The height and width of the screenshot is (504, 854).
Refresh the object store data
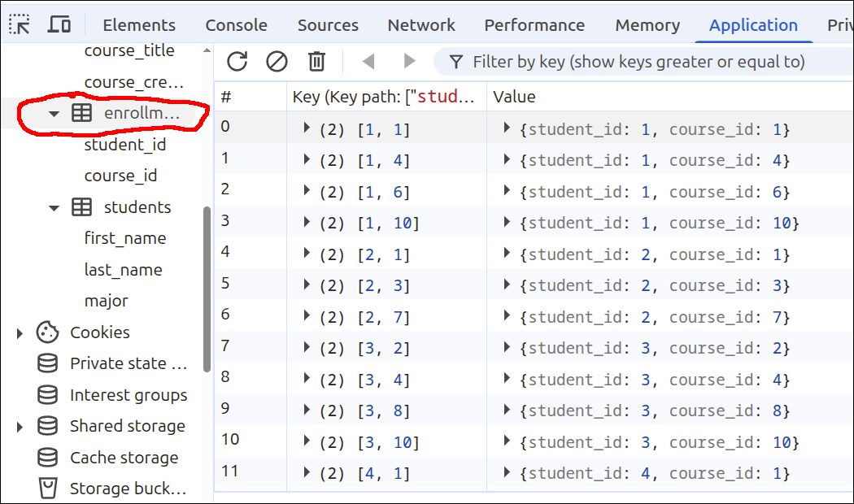(x=236, y=60)
